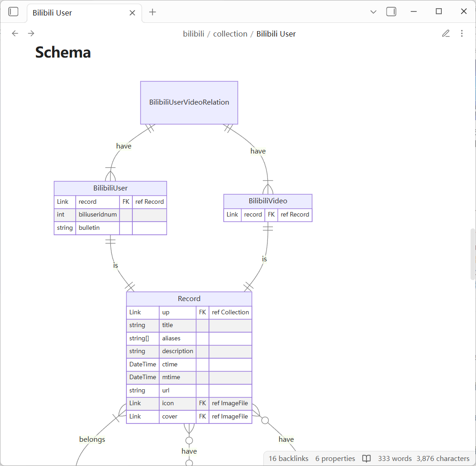This screenshot has width=476, height=466.
Task: Maximize the application window
Action: pos(439,12)
